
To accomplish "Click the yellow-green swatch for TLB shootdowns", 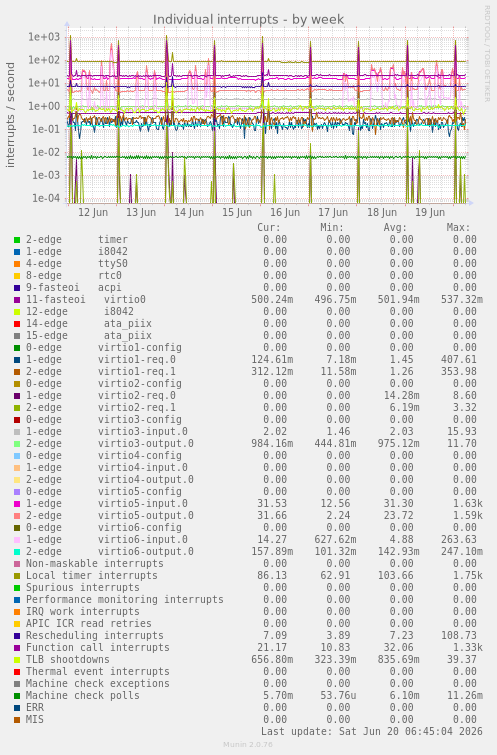I will coord(17,660).
